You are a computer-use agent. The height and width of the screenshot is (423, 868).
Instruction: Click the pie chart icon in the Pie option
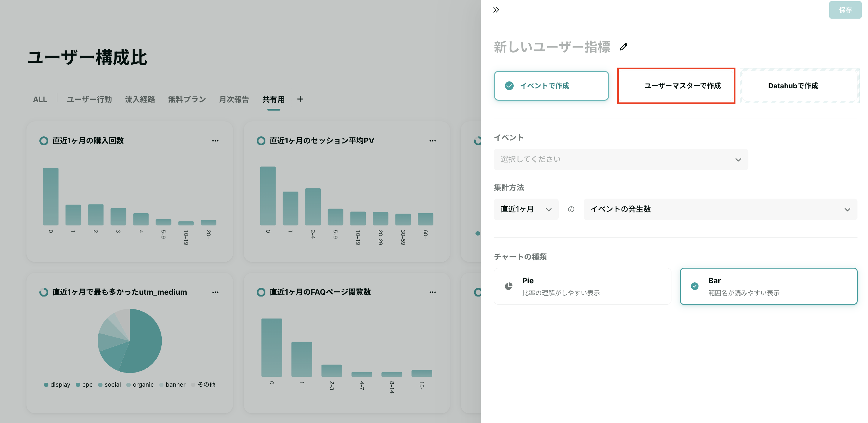click(x=509, y=286)
